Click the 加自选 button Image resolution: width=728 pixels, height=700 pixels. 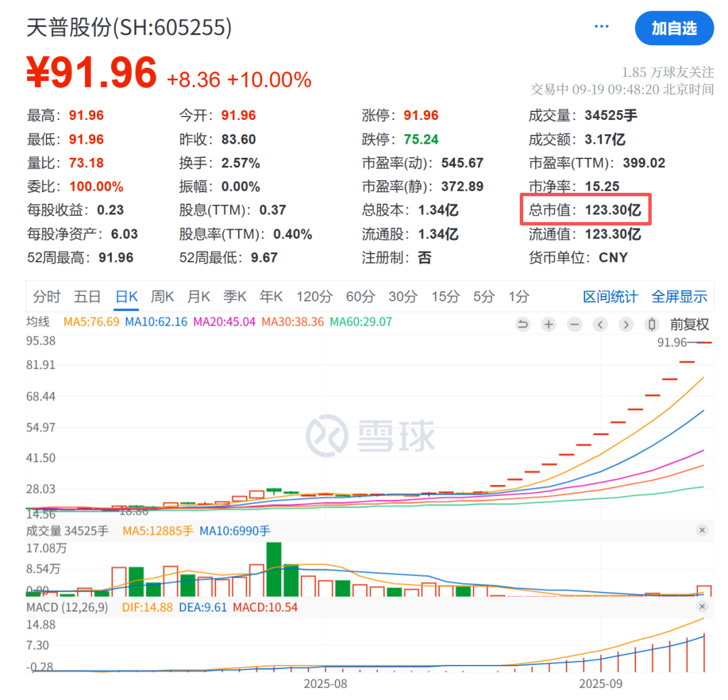tap(674, 28)
